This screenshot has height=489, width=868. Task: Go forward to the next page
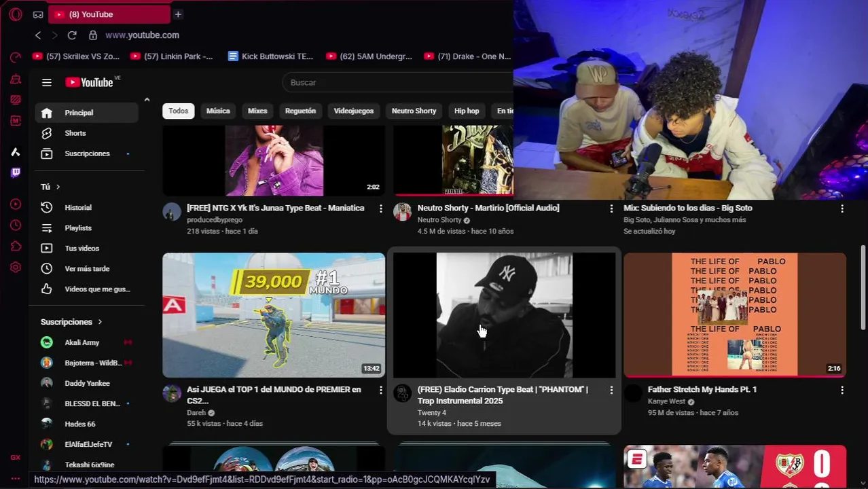pyautogui.click(x=55, y=35)
